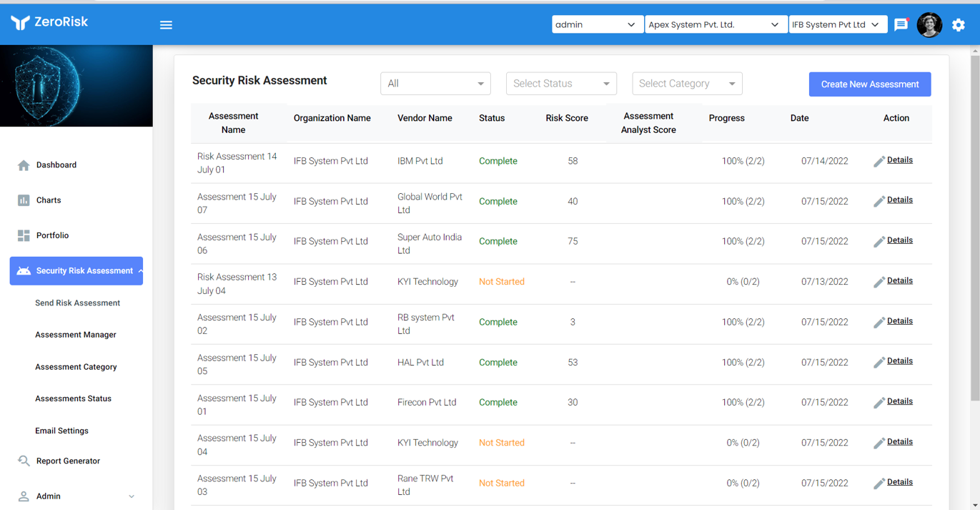
Task: Open Details link for HAL Pvt Ltd
Action: pyautogui.click(x=900, y=361)
